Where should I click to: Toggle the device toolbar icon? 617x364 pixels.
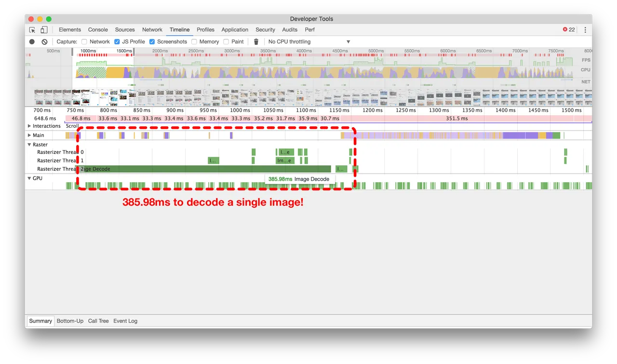[44, 30]
